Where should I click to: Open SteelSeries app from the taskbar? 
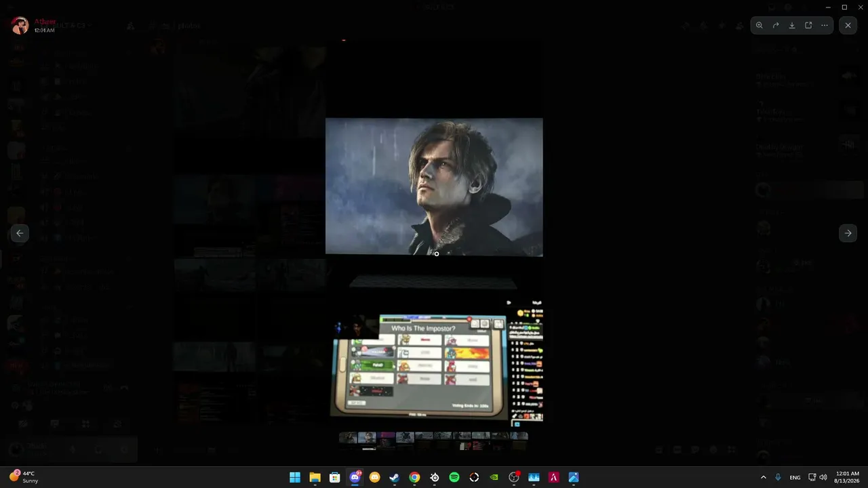435,477
